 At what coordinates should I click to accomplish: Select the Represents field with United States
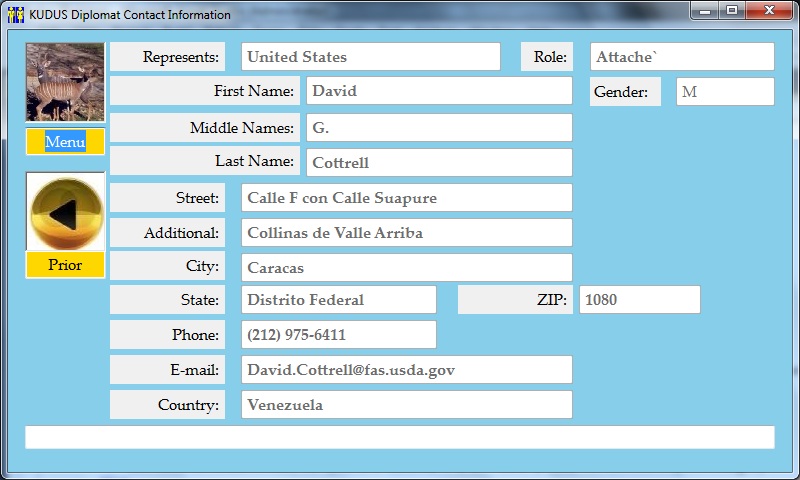pyautogui.click(x=370, y=57)
